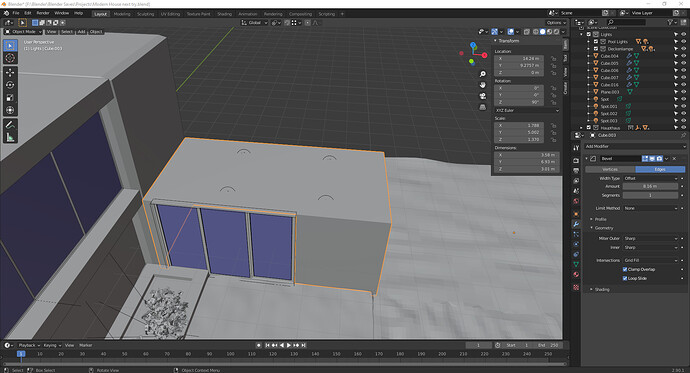Click the zoom magnifier viewport icon
Screen dimensions: 690x373
(483, 74)
